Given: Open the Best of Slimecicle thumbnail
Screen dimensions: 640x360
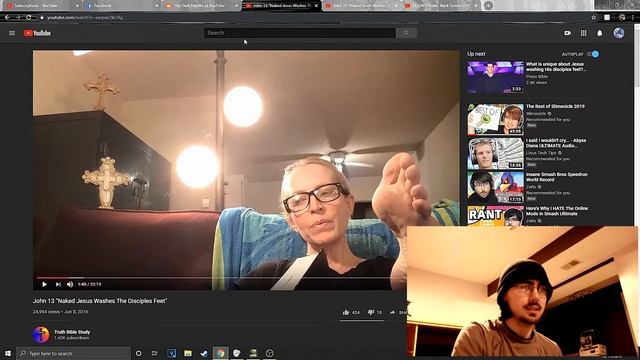Looking at the screenshot, I should [496, 119].
